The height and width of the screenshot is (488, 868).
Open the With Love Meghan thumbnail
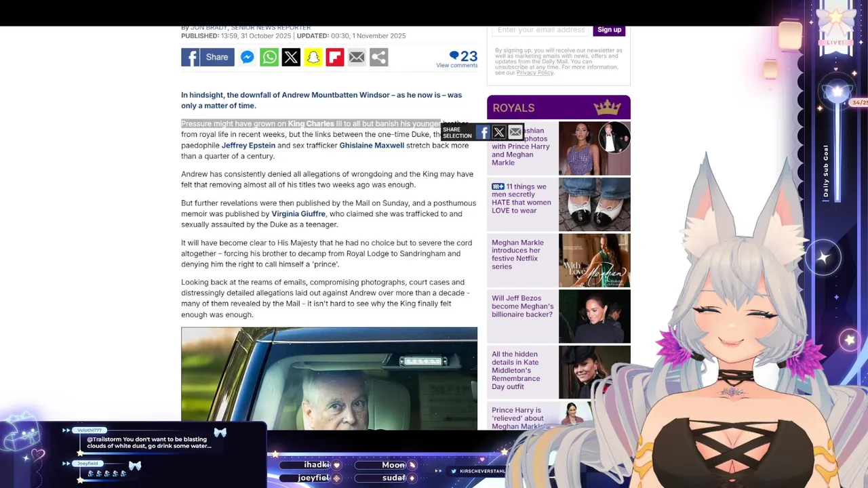coord(595,261)
